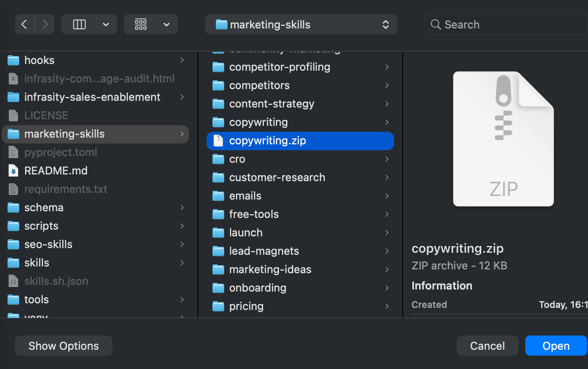Select the grid grouping icon

(141, 24)
